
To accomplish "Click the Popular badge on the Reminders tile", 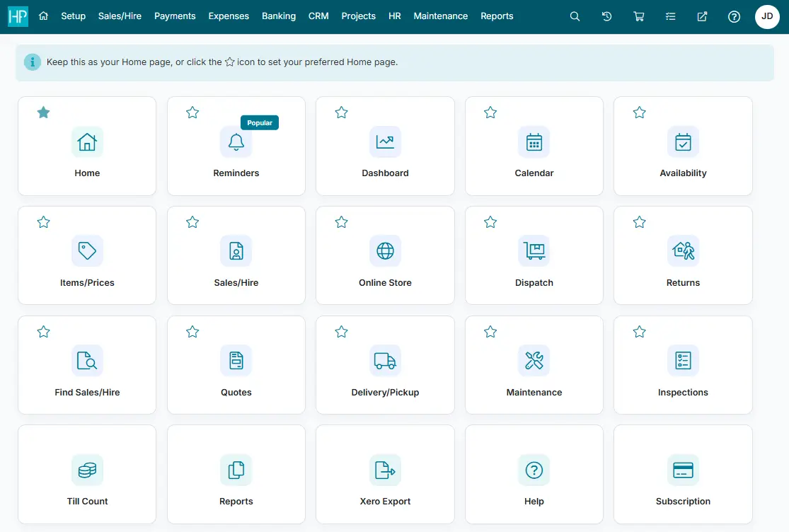I will [x=260, y=122].
